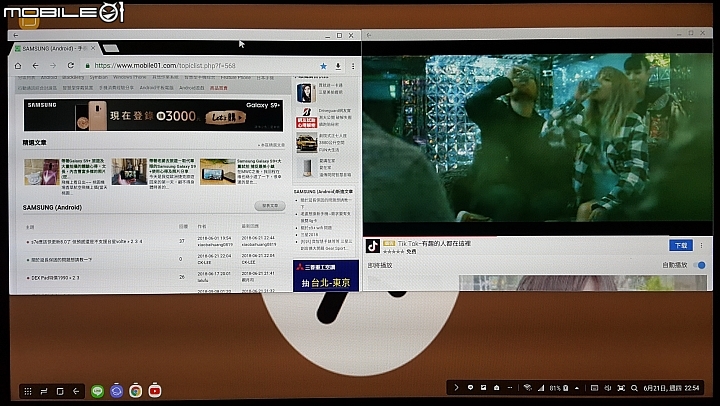
Task: Click TikTok app icon in ad
Action: 372,246
